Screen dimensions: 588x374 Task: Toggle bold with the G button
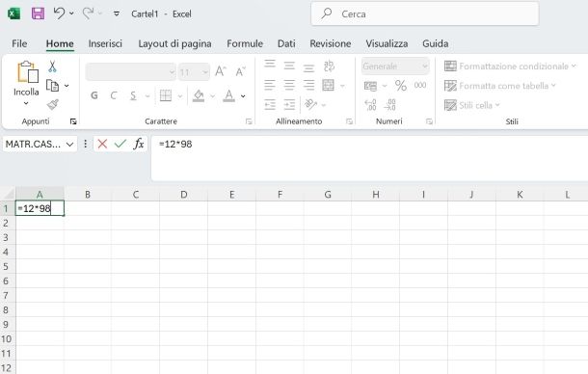click(x=94, y=96)
